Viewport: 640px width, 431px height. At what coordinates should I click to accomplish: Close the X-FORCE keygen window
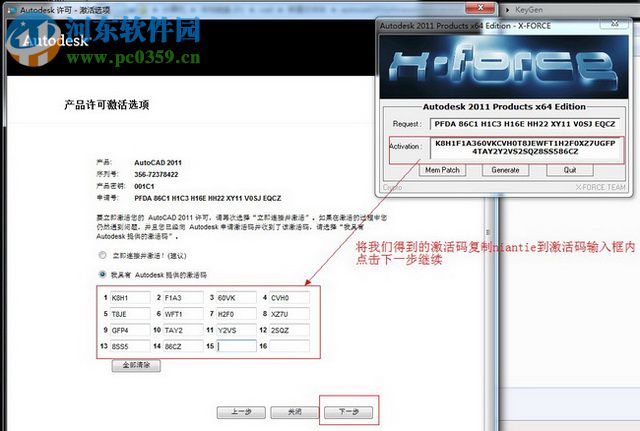point(614,24)
